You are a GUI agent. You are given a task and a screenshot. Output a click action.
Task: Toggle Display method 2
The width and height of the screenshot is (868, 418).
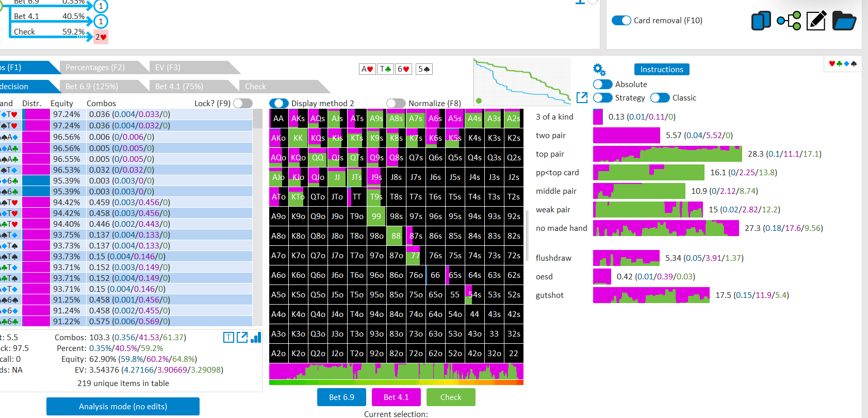[279, 104]
